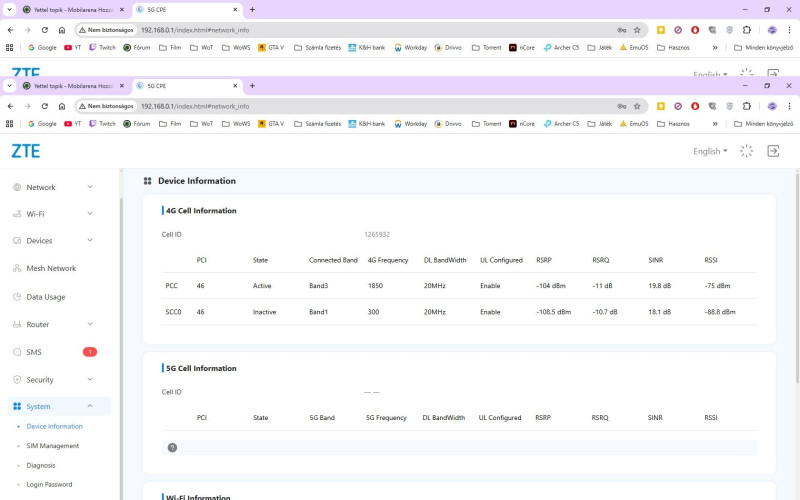800x500 pixels.
Task: Select the 5G CPE tab in the front window
Action: (187, 86)
